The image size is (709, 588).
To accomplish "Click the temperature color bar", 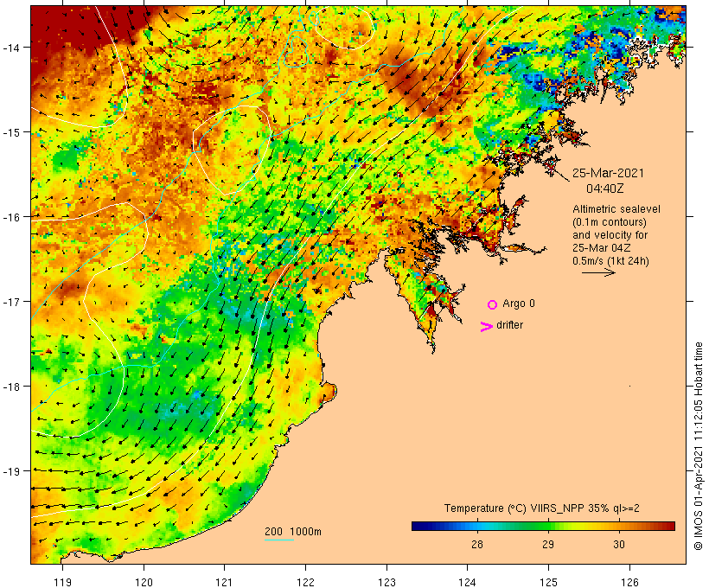I will [x=543, y=526].
